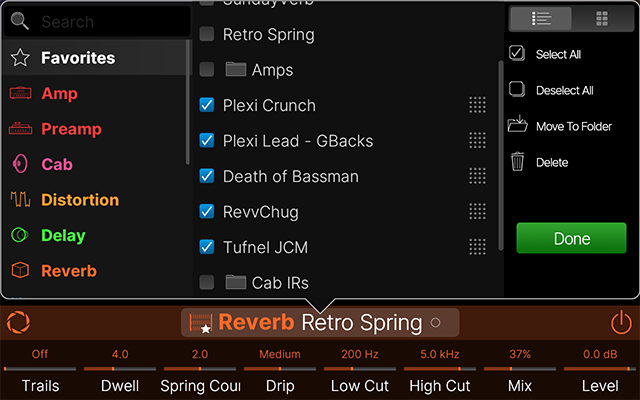Click the Reverb cube icon
Viewport: 640px width, 400px height.
[x=20, y=271]
